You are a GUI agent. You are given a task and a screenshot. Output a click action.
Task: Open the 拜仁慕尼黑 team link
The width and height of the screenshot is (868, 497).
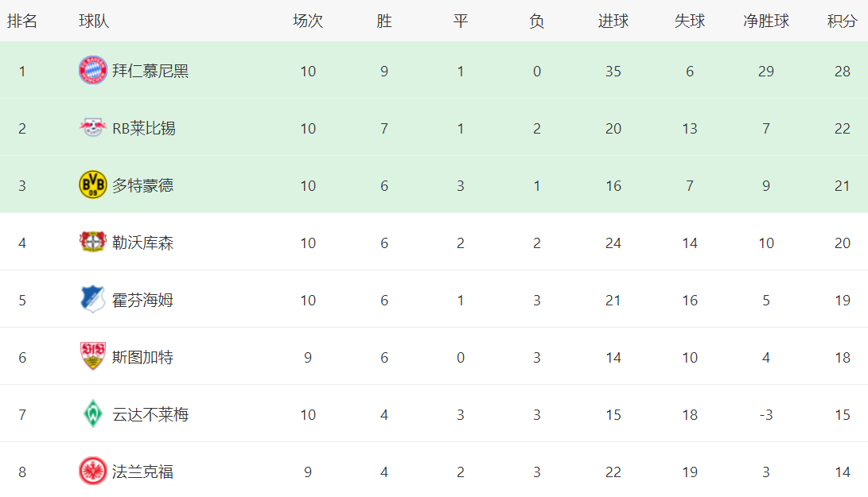150,71
